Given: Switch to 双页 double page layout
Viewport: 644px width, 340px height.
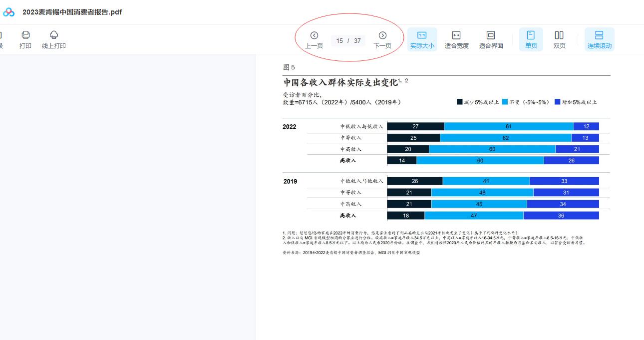Looking at the screenshot, I should pos(559,35).
